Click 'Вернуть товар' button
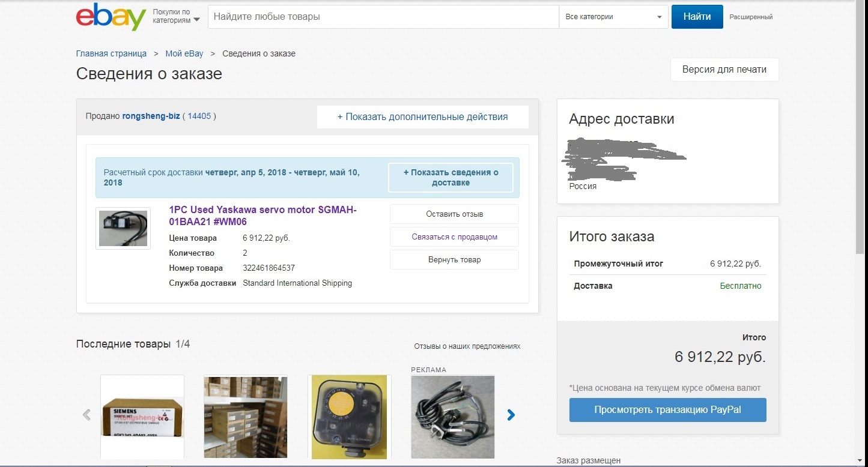Viewport: 868px width, 467px height. (454, 260)
